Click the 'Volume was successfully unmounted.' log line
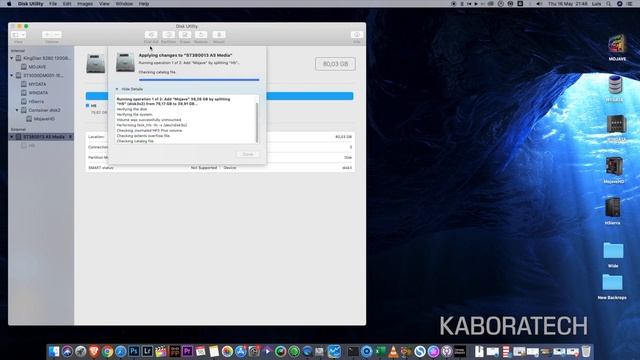This screenshot has width=640, height=360. coord(149,120)
